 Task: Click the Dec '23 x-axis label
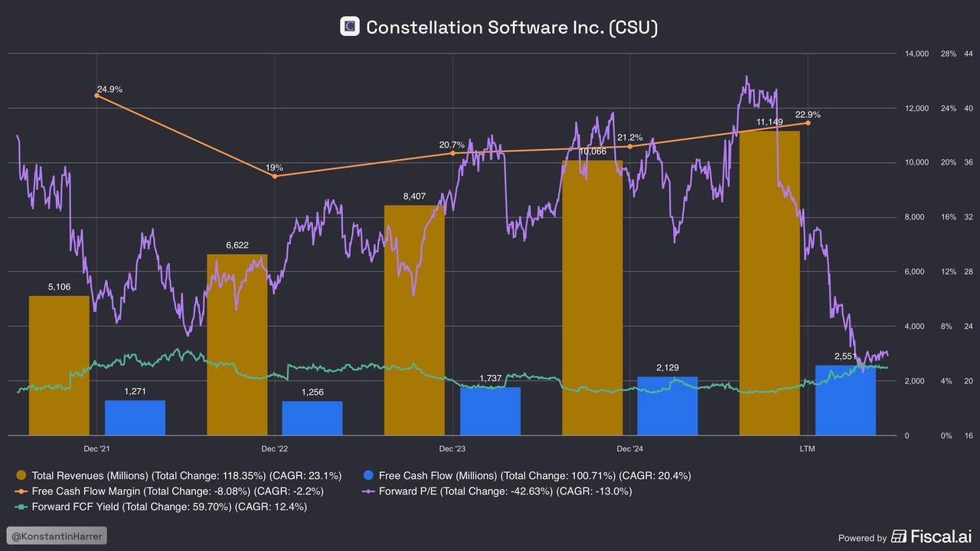(452, 449)
